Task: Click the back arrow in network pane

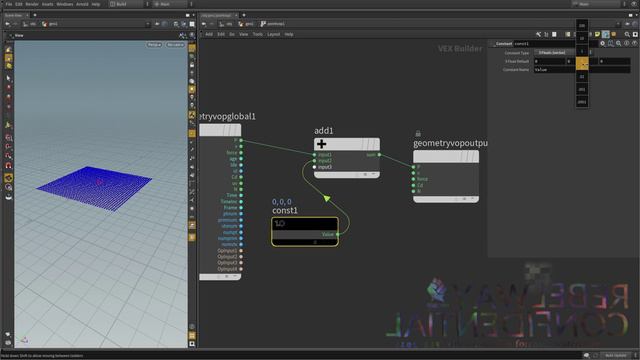Action: pyautogui.click(x=204, y=24)
